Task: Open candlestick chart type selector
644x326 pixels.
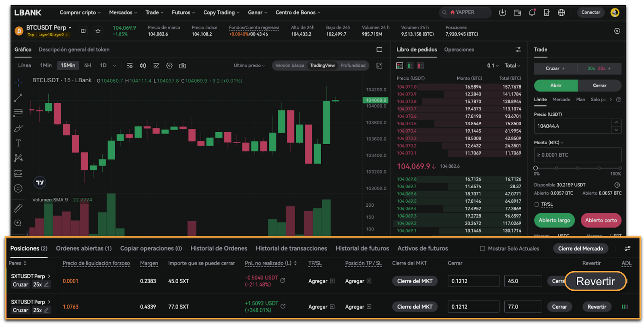Action: pos(142,66)
